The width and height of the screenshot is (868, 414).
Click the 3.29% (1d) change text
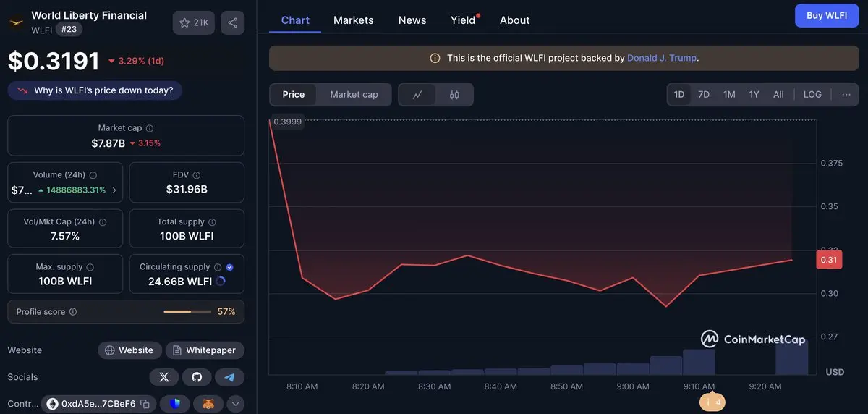[x=141, y=61]
